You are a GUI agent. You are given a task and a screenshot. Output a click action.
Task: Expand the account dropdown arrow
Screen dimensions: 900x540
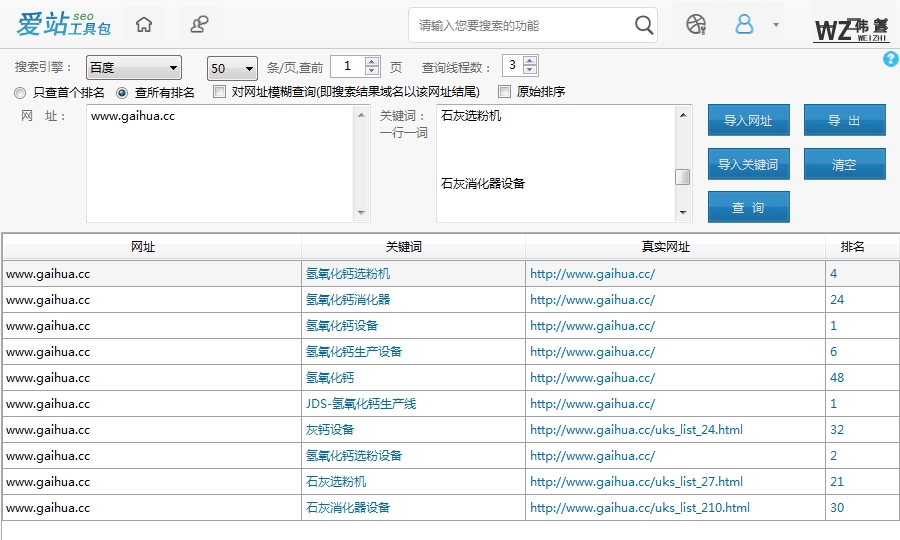pyautogui.click(x=776, y=25)
